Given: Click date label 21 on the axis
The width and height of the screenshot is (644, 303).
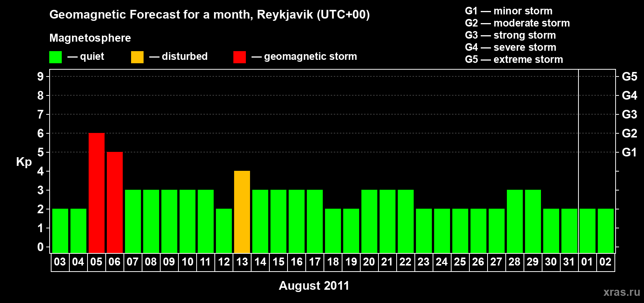Looking at the screenshot, I should [x=387, y=262].
